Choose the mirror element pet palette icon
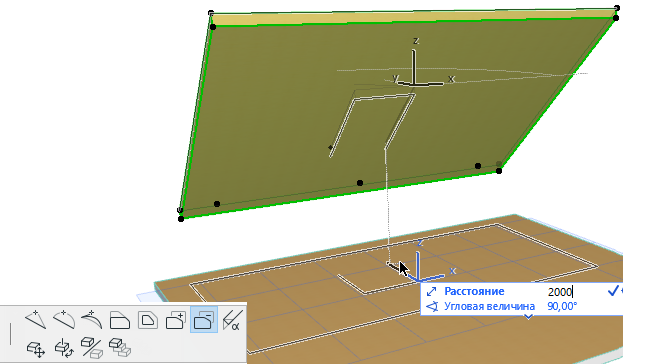This screenshot has width=650, height=364. tap(92, 348)
